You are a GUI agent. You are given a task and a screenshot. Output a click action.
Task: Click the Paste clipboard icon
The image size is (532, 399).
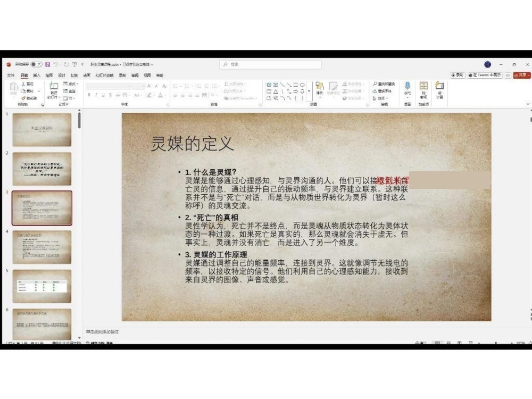[x=14, y=87]
